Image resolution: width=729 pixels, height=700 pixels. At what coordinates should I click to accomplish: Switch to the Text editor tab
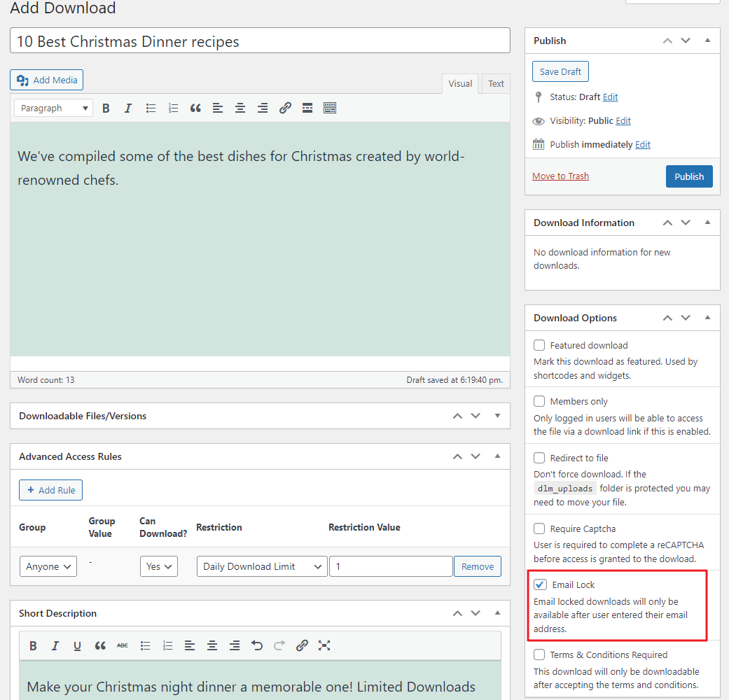[496, 84]
